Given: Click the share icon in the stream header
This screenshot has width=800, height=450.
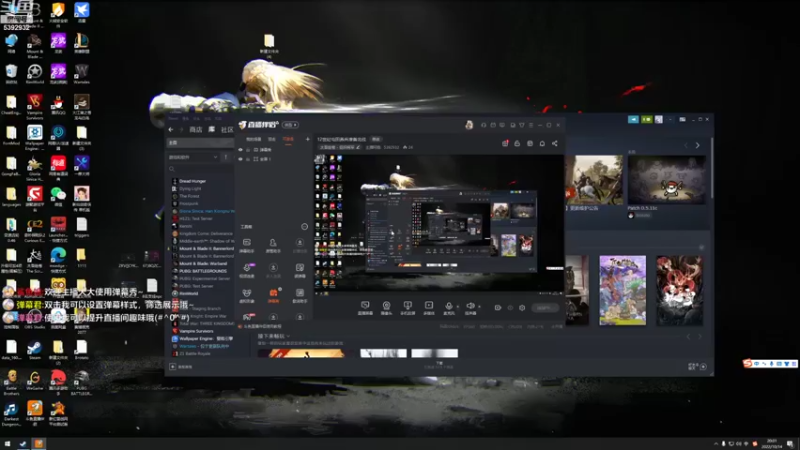Looking at the screenshot, I should [x=555, y=143].
